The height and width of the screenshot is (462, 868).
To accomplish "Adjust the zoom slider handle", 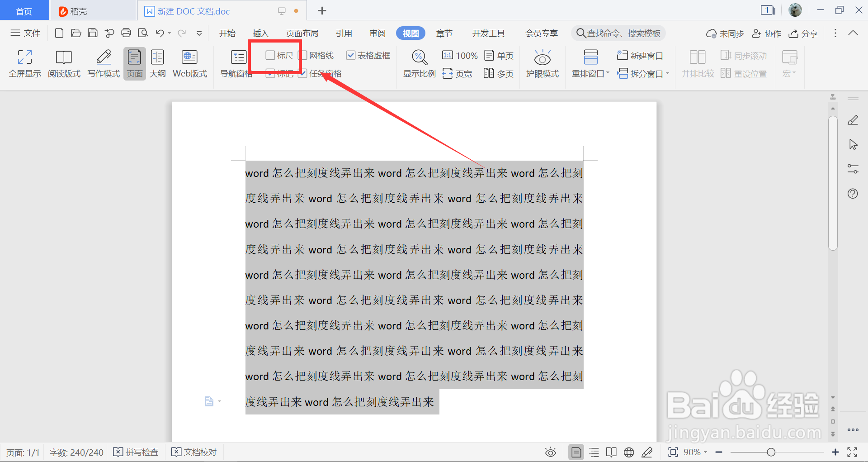I will 771,452.
